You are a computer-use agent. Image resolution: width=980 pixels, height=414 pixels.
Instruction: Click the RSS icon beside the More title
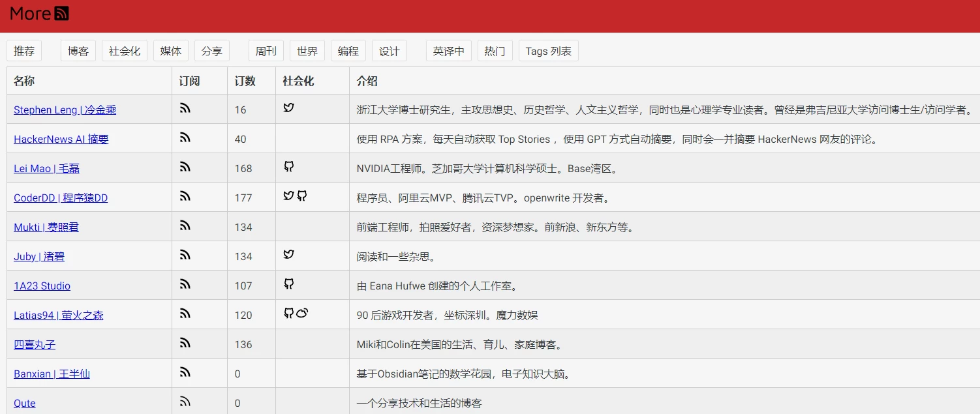pos(61,13)
